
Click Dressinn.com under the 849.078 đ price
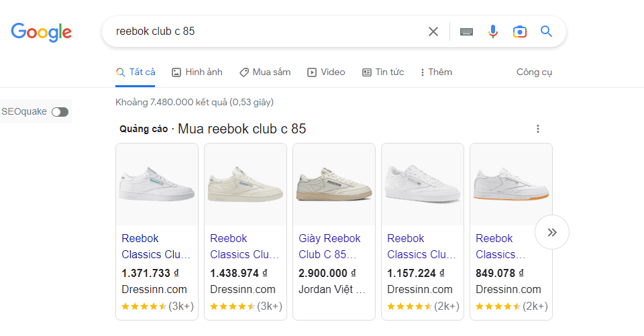point(508,290)
